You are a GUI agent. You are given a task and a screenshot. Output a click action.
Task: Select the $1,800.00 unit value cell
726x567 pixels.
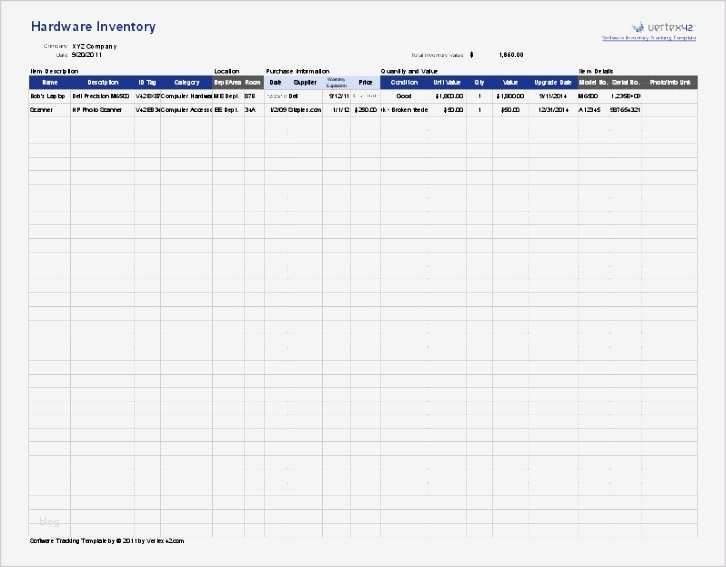449,96
